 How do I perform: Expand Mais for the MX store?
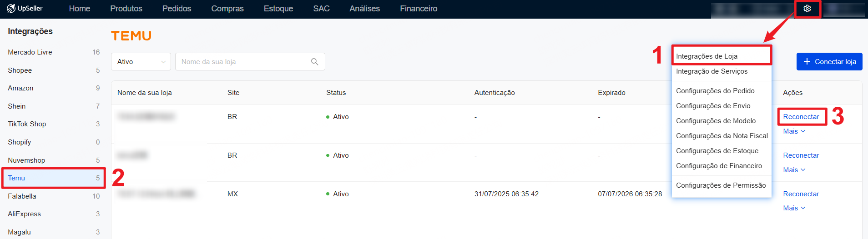[x=794, y=208]
